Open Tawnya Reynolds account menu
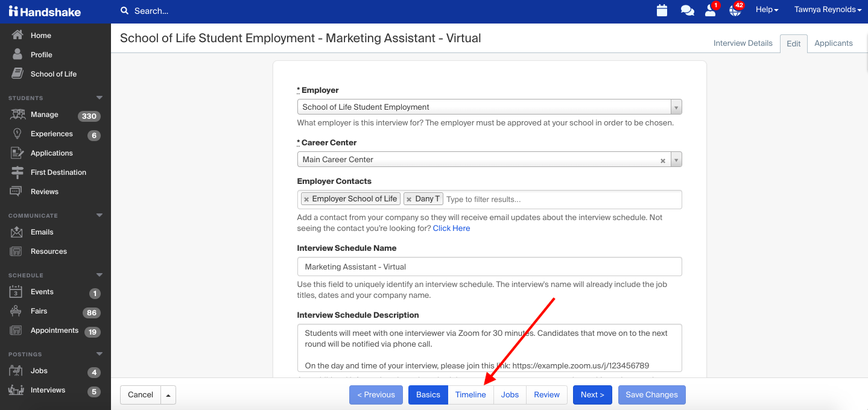This screenshot has height=410, width=868. pos(828,10)
